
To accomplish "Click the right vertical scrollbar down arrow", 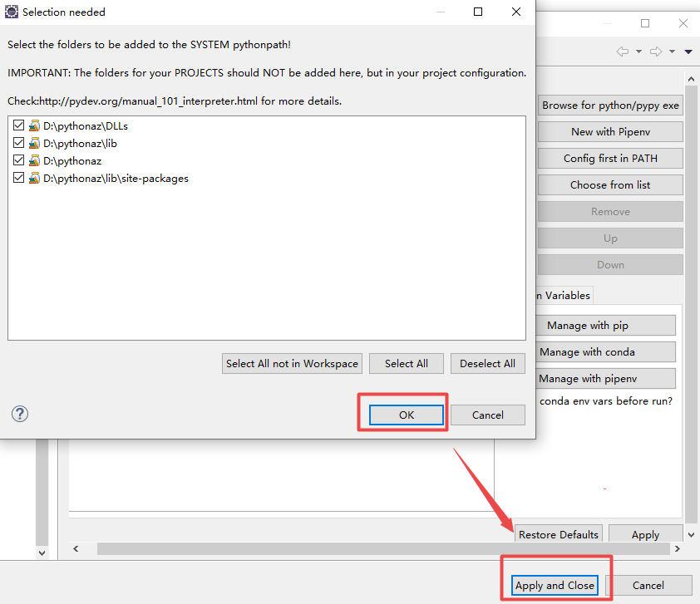I will (691, 534).
